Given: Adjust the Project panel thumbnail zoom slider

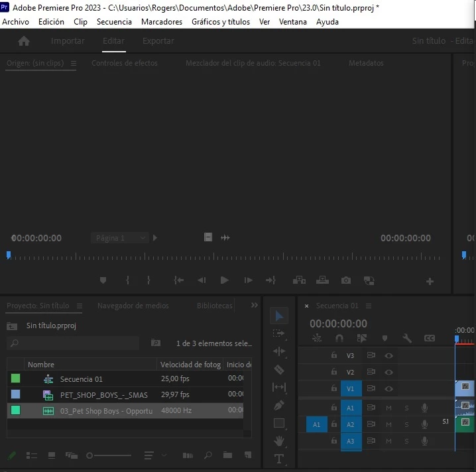Looking at the screenshot, I should [x=109, y=455].
